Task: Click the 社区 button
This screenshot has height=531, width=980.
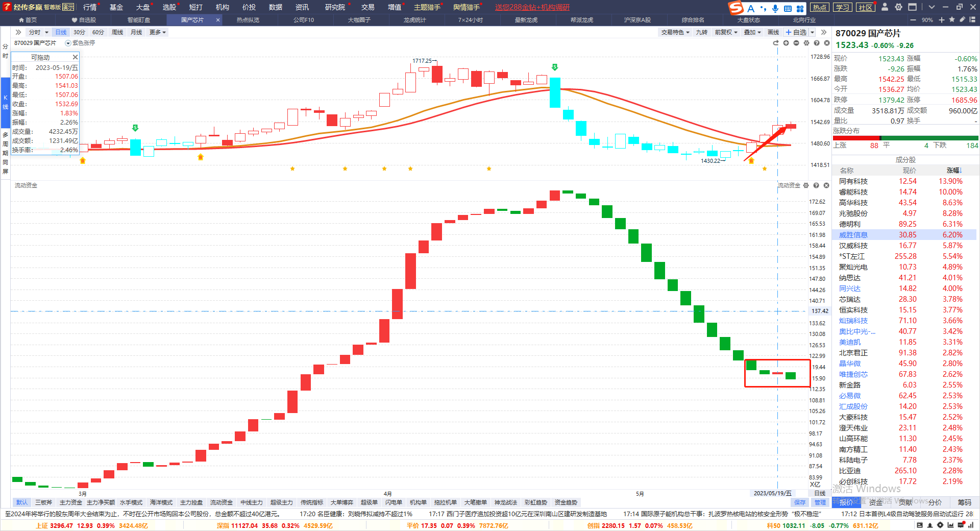Action: tap(866, 7)
